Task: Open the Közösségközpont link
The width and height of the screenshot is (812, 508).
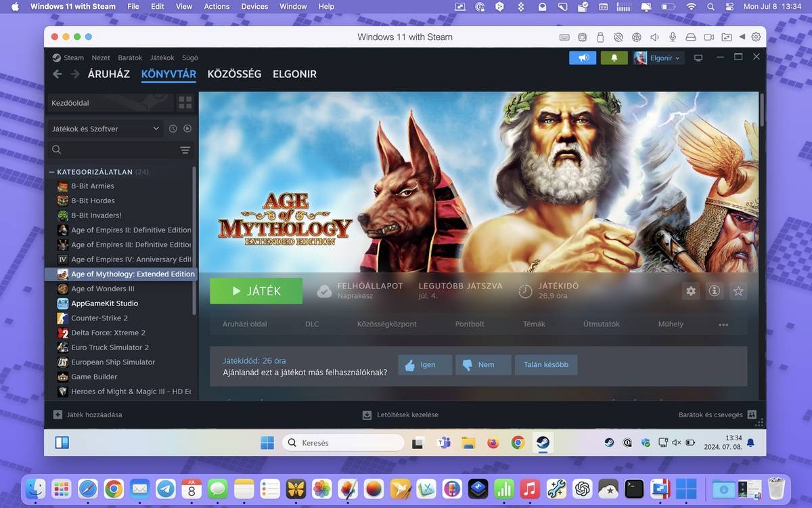Action: tap(387, 324)
